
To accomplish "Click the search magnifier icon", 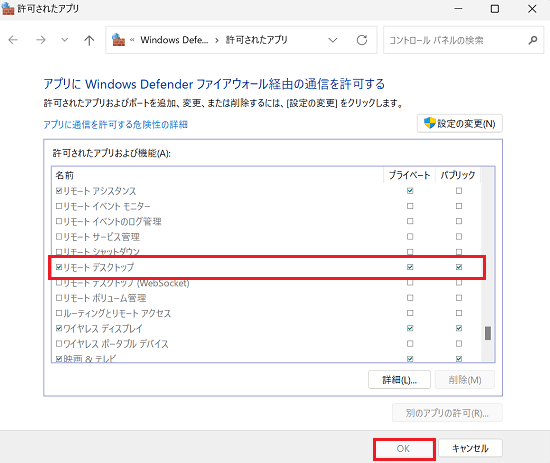I will (x=533, y=40).
